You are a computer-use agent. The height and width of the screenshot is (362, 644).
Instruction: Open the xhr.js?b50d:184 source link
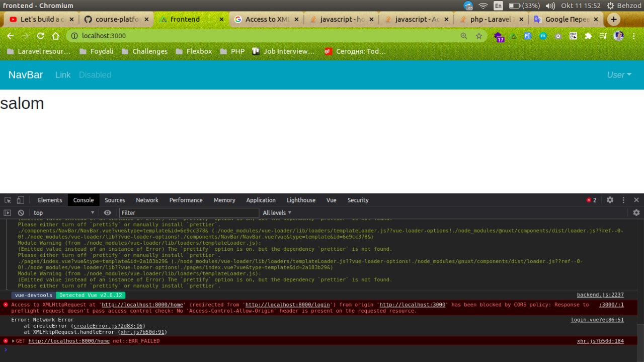coord(600,341)
